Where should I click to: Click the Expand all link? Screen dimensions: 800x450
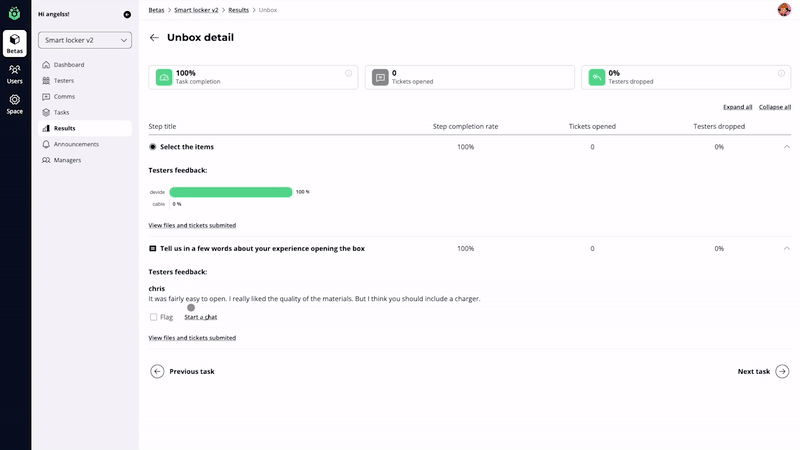(737, 107)
